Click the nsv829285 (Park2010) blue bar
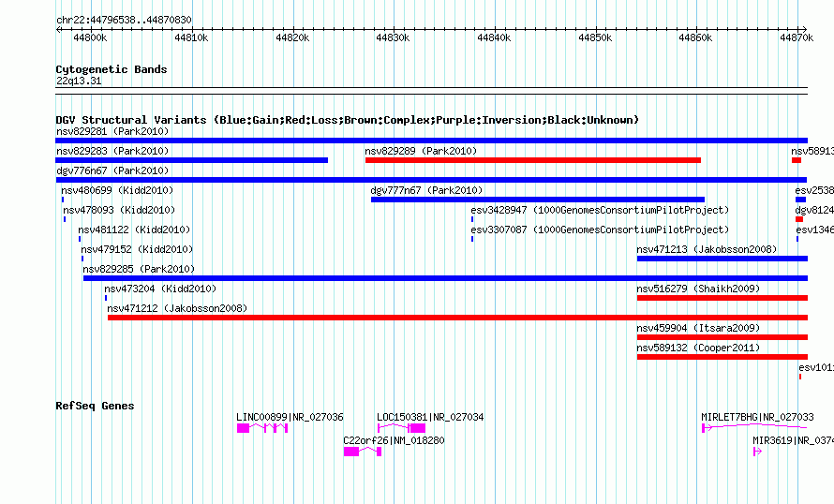 coord(446,278)
